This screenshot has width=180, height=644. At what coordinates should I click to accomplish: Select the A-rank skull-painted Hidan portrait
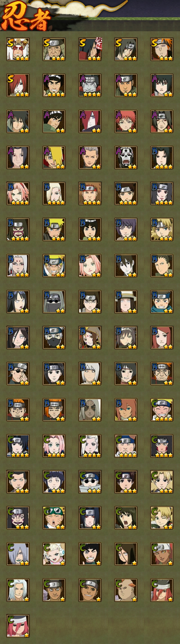click(126, 158)
